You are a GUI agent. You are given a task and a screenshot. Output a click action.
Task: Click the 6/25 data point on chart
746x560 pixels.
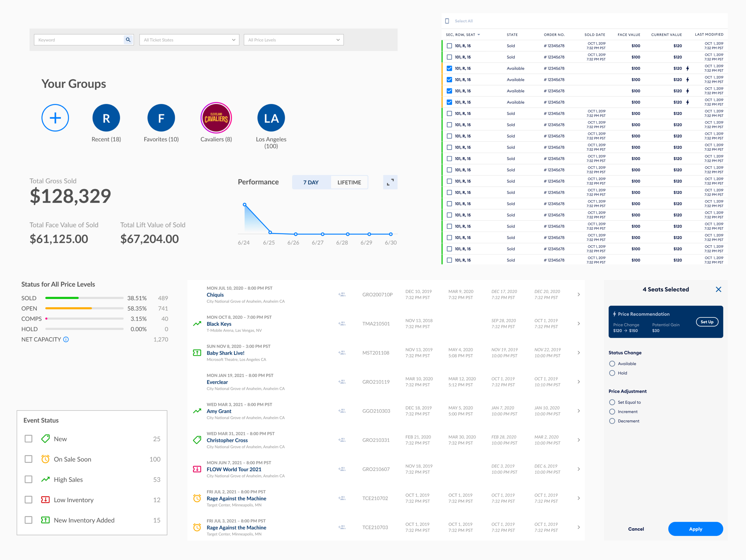[x=270, y=232]
